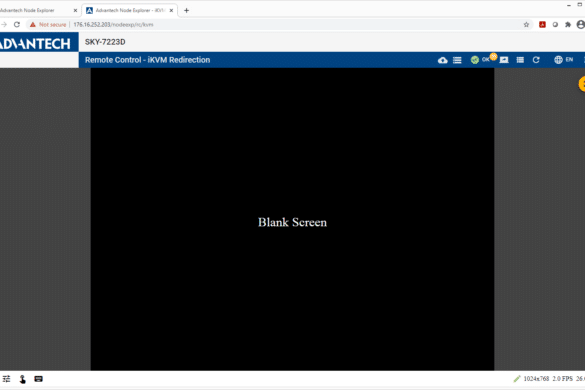Screen dimensions: 585x390
Task: Click the Not secure warning in address bar
Action: 48,25
